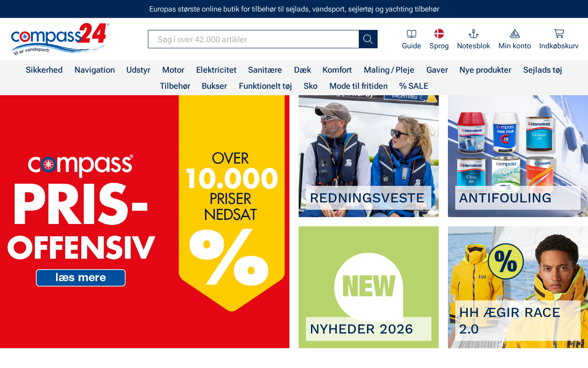Open the Nyheder 2026 promo tile
The height and width of the screenshot is (368, 588).
368,287
